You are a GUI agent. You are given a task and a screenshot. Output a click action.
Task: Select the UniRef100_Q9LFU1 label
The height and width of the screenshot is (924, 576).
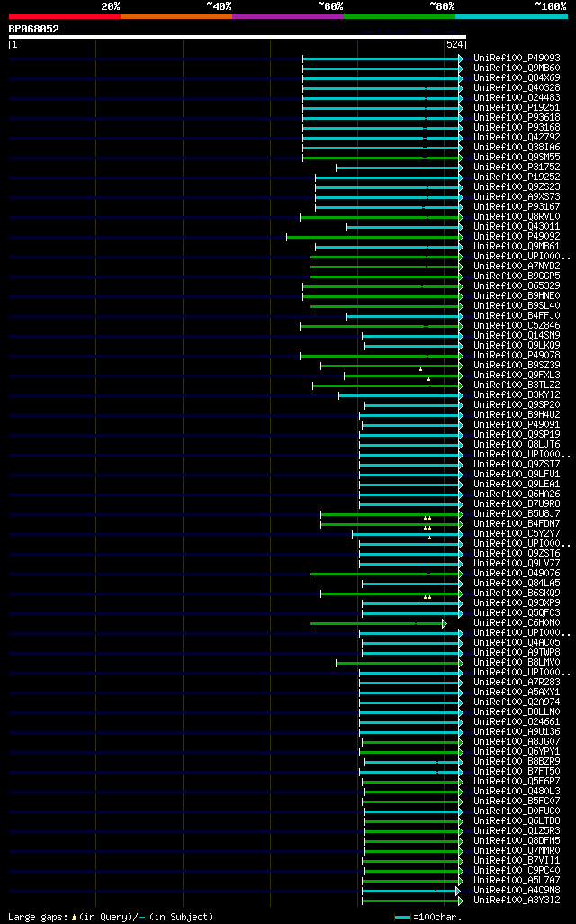[x=517, y=475]
